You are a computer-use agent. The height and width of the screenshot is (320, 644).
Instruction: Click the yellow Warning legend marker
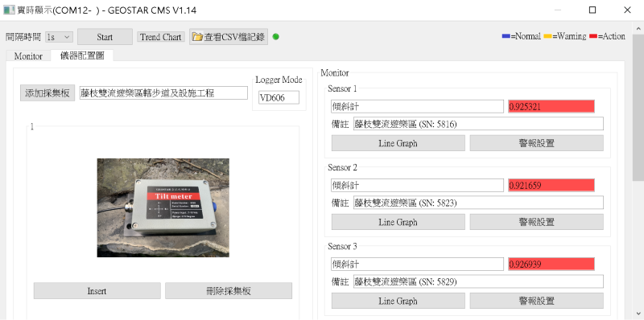click(547, 36)
